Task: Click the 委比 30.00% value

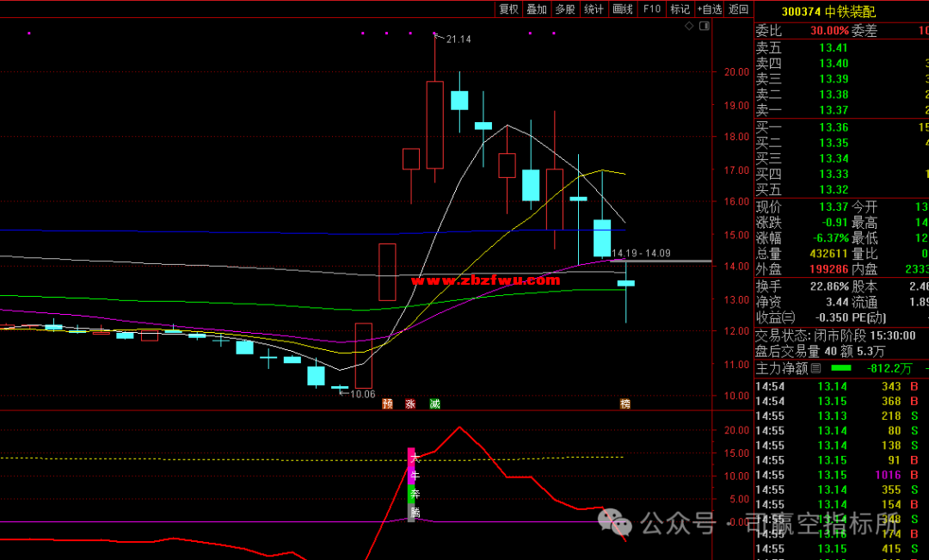Action: 829,30
